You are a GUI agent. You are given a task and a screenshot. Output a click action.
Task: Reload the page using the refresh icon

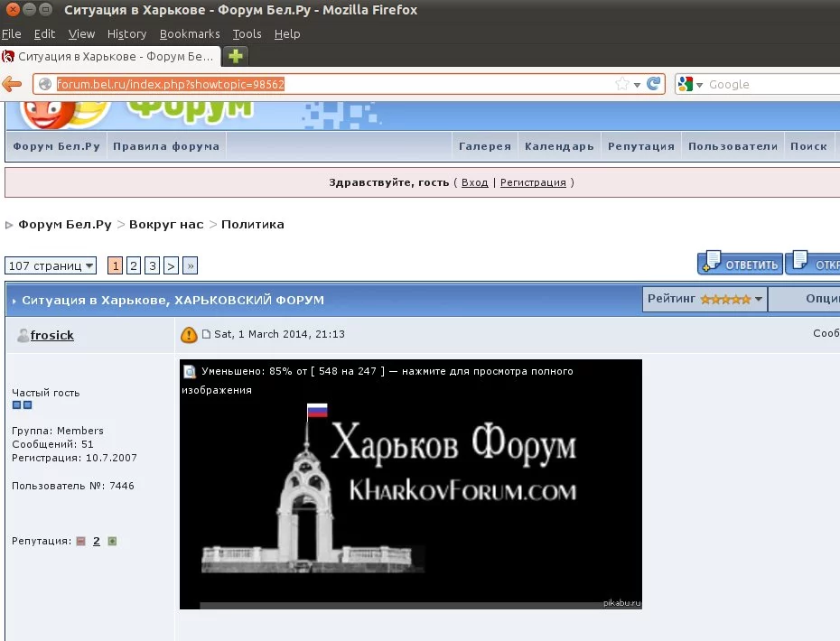[x=654, y=84]
